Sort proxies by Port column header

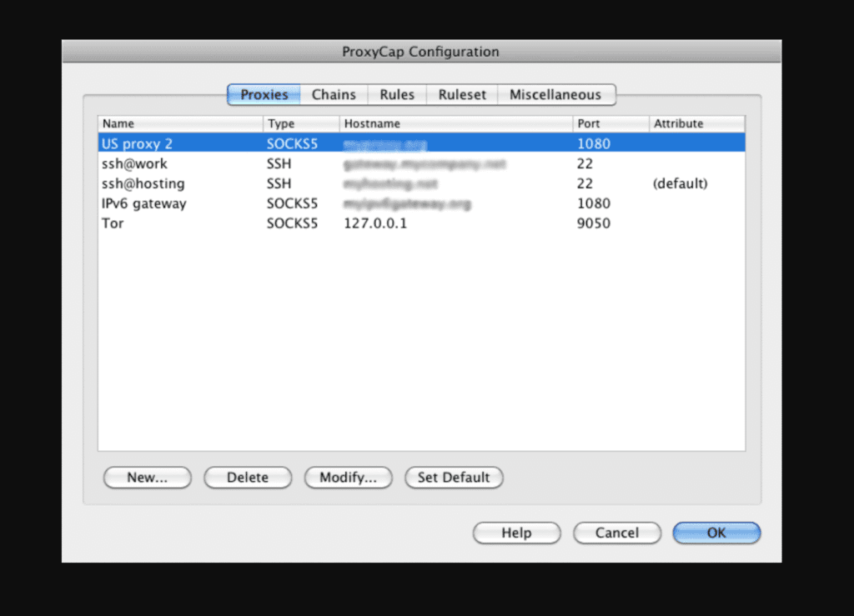click(610, 123)
